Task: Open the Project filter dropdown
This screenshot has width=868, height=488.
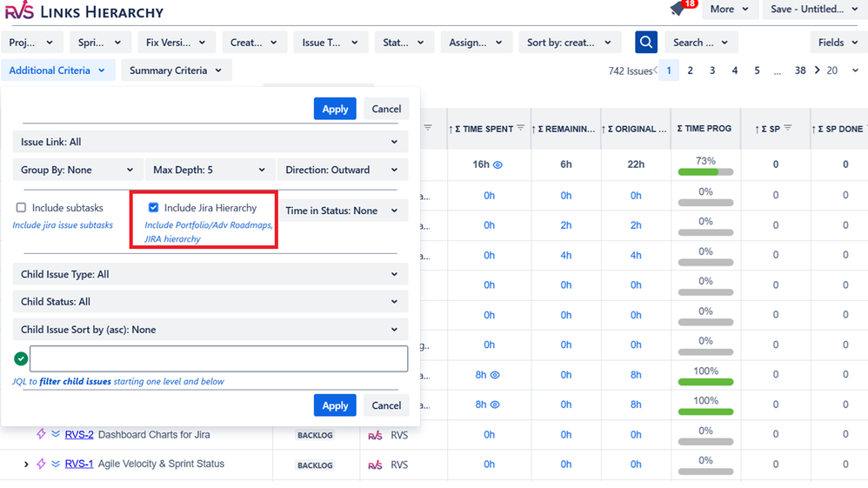Action: pos(31,43)
